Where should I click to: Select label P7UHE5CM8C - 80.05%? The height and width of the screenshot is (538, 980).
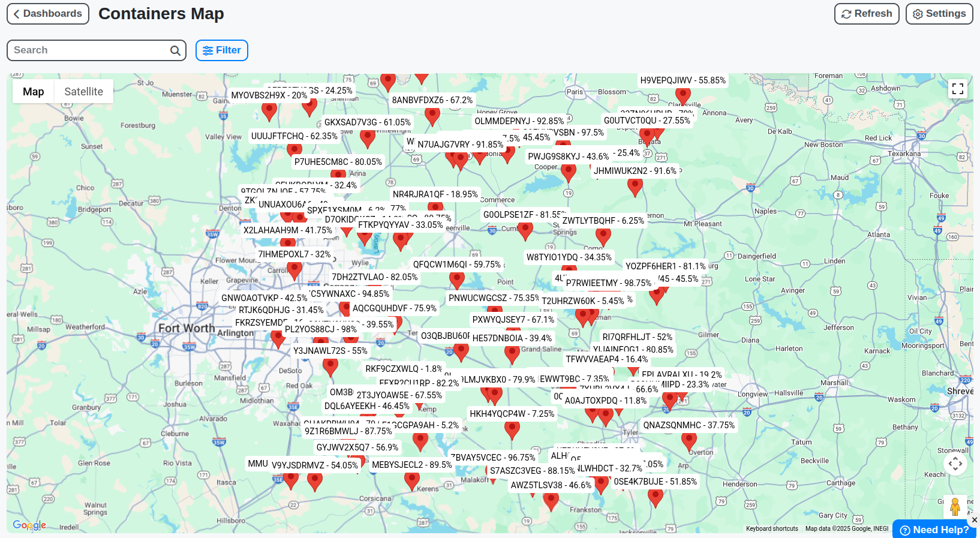tap(338, 162)
